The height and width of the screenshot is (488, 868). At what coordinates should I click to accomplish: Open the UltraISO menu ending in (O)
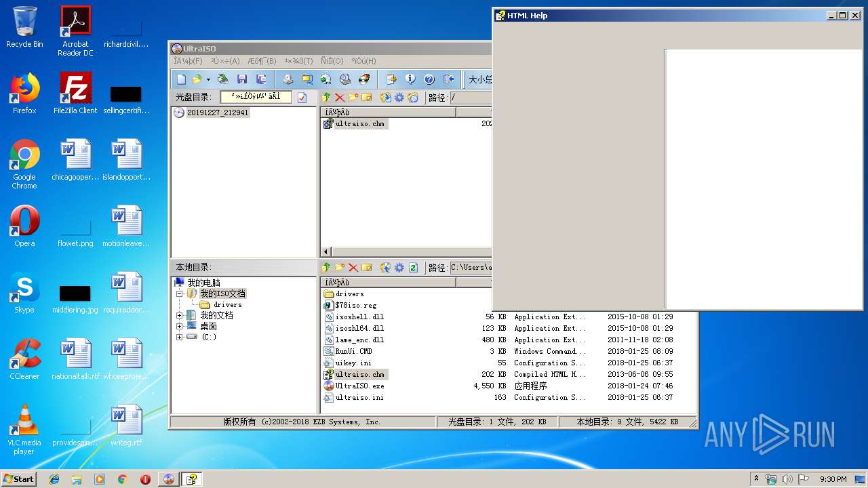click(332, 61)
